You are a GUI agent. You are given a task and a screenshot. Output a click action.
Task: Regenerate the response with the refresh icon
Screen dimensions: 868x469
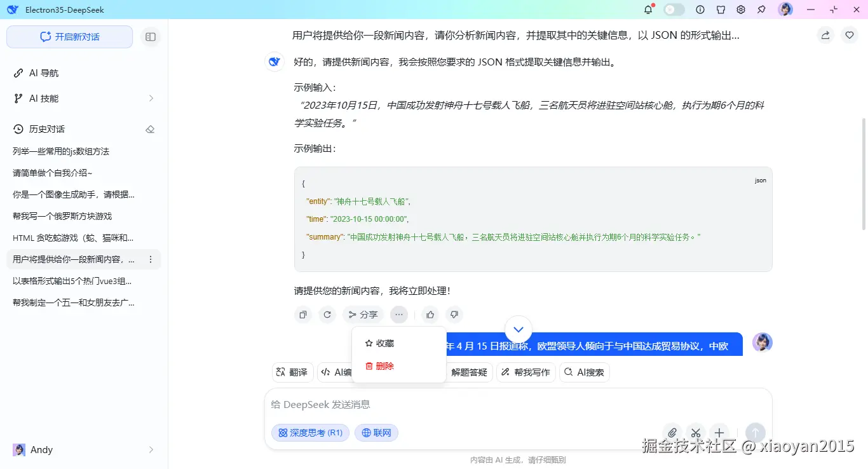pyautogui.click(x=327, y=315)
